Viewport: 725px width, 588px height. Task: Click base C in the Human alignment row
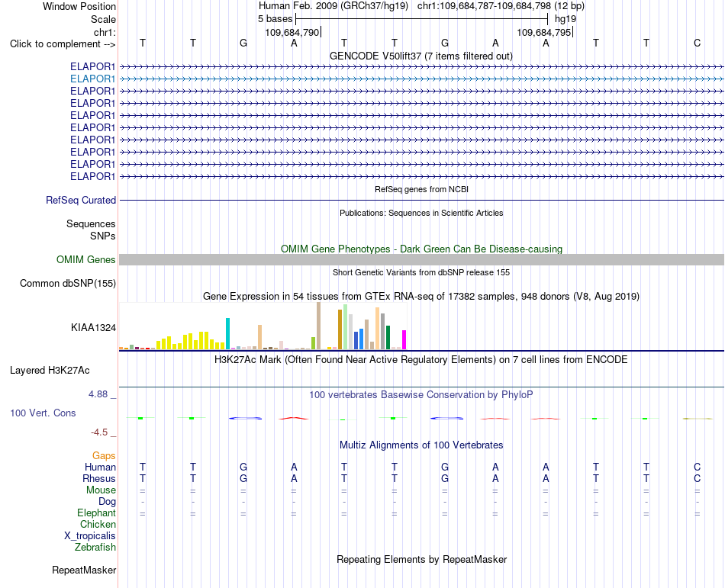pos(697,467)
